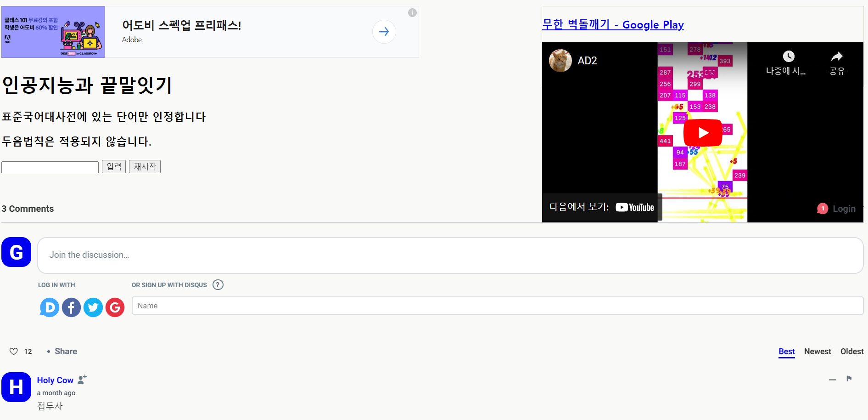
Task: Focus the word input field
Action: click(x=50, y=167)
